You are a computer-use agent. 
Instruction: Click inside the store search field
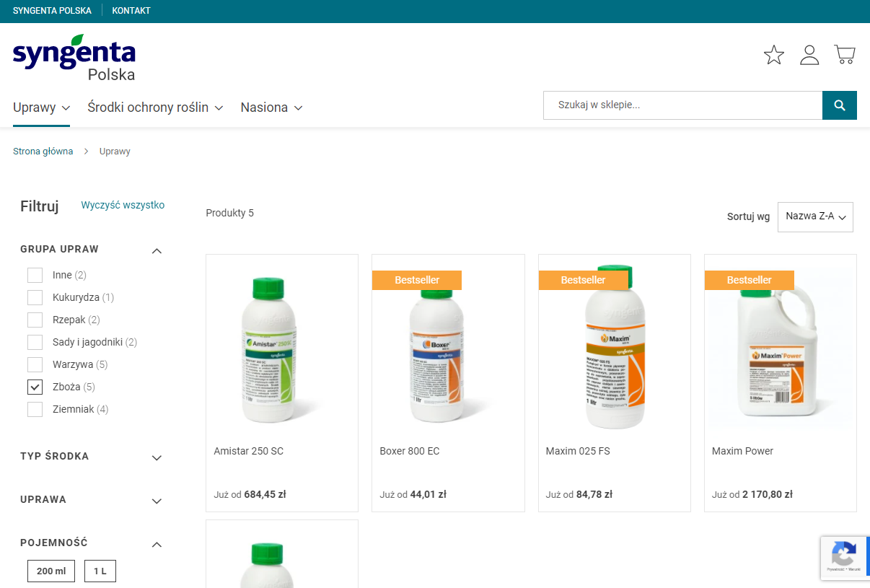682,105
